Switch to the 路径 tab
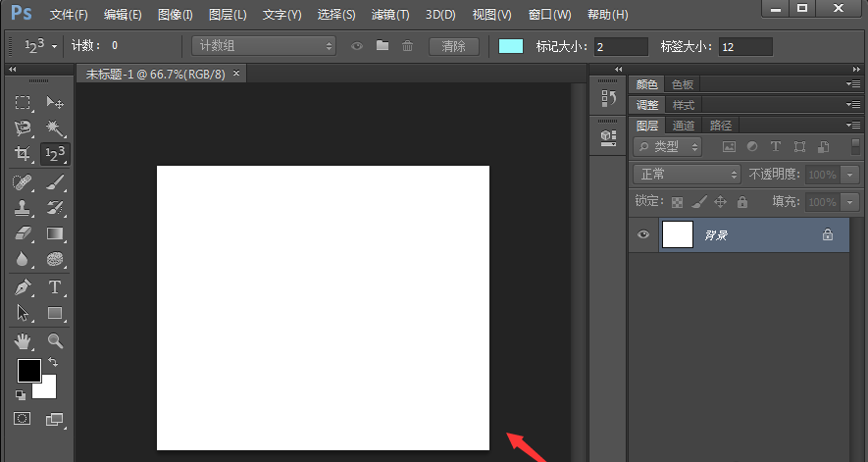This screenshot has width=868, height=462. point(721,126)
